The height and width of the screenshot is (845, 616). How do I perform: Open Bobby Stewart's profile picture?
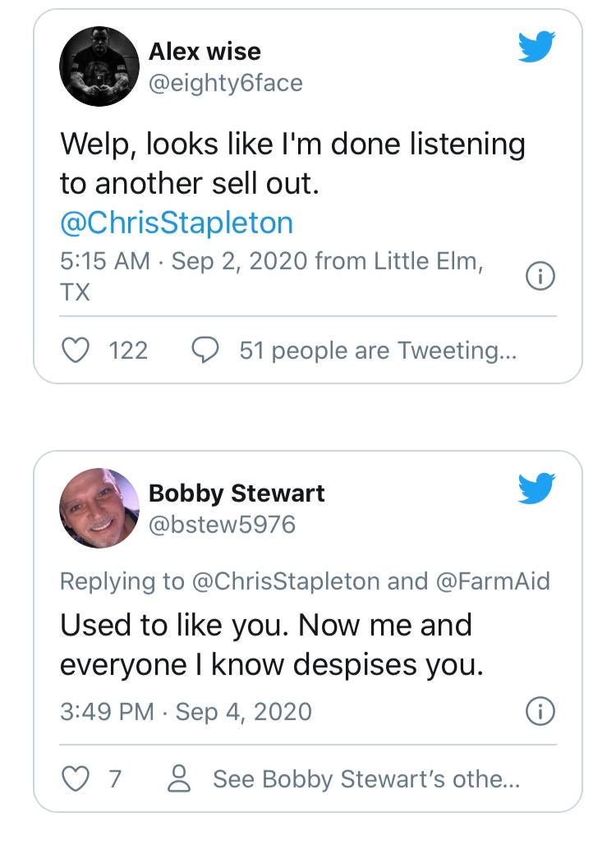point(99,508)
